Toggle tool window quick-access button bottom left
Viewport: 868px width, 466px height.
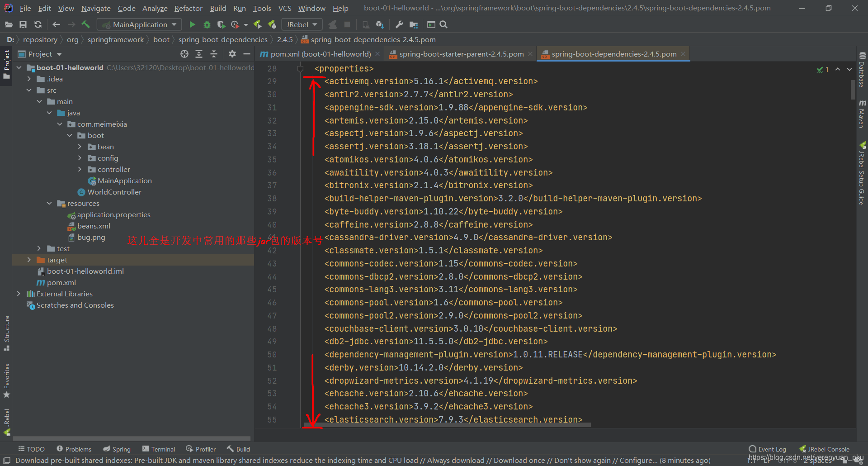pyautogui.click(x=7, y=460)
